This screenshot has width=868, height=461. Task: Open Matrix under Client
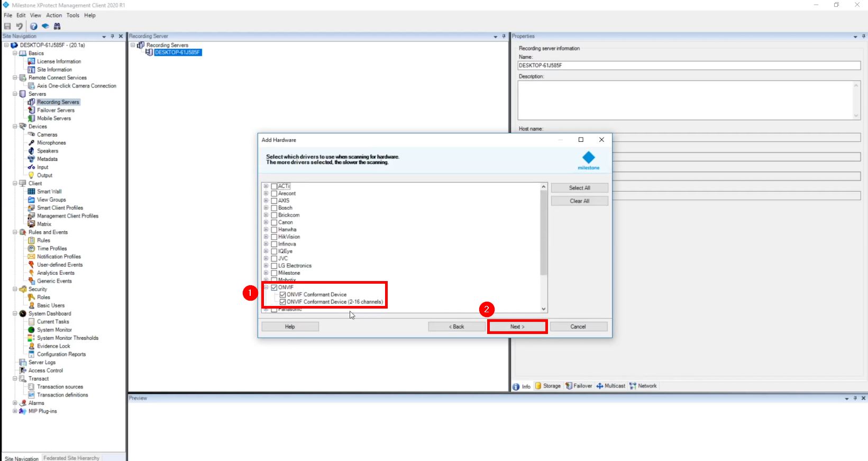point(44,224)
